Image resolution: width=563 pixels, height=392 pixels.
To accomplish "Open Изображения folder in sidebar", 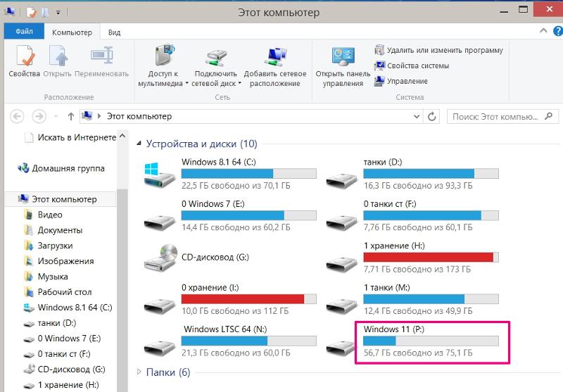I will point(58,261).
